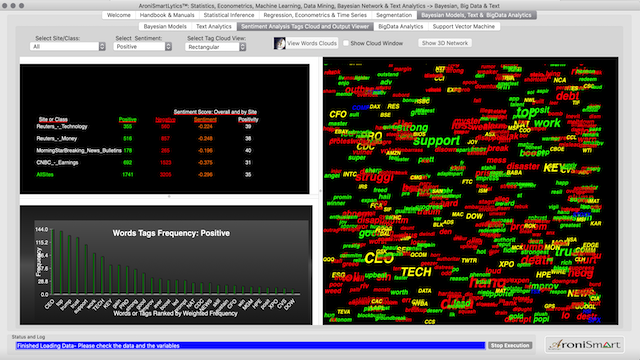Click the red 'disaster' word in cloud
This screenshot has height=360, width=640.
[523, 166]
